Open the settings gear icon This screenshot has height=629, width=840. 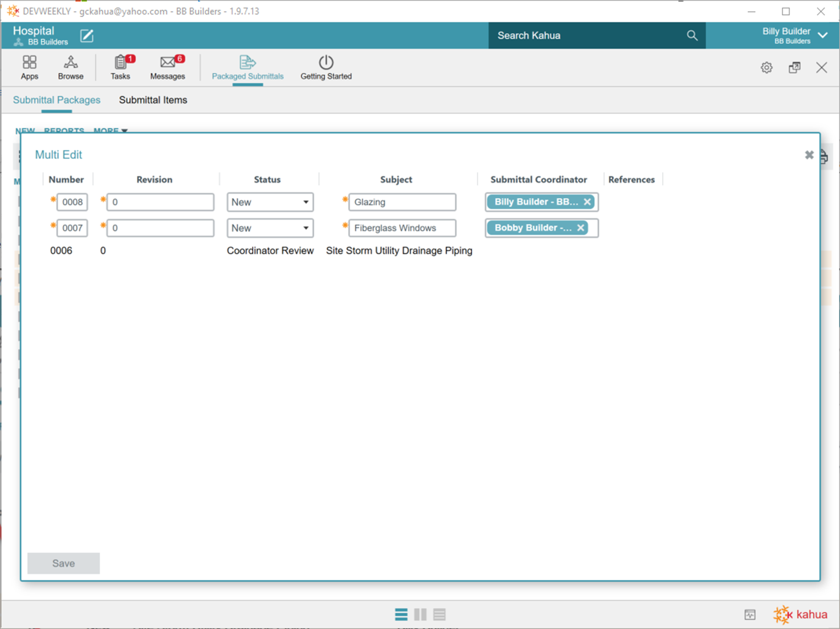tap(766, 68)
